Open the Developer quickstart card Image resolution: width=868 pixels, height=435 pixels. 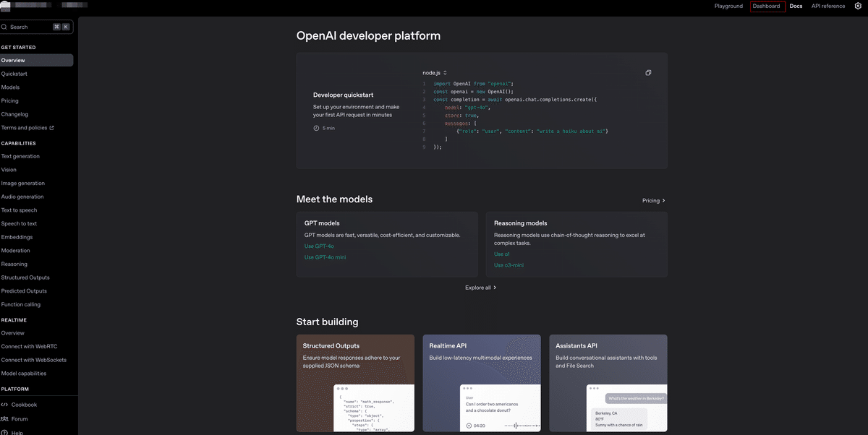point(482,111)
